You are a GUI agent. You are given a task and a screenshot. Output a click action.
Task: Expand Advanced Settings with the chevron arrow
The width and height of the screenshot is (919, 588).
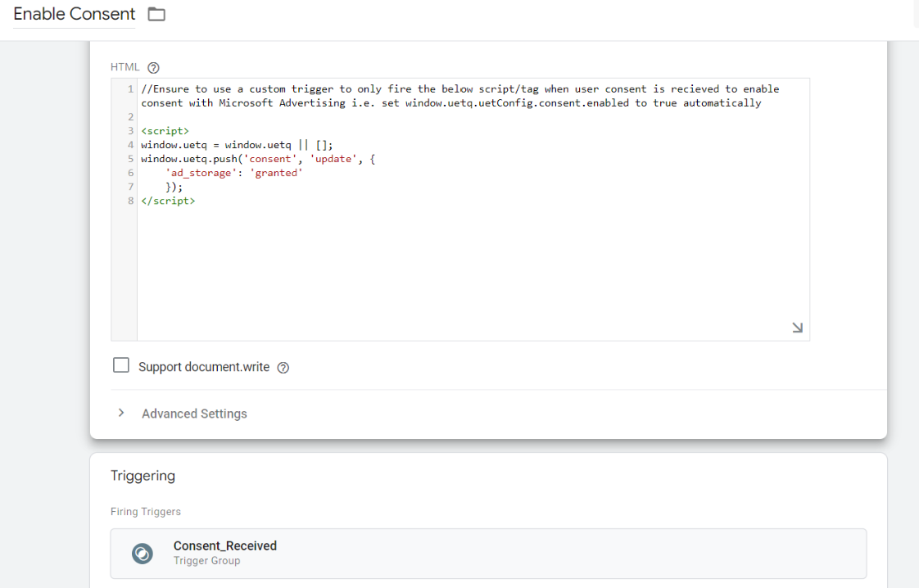(121, 414)
